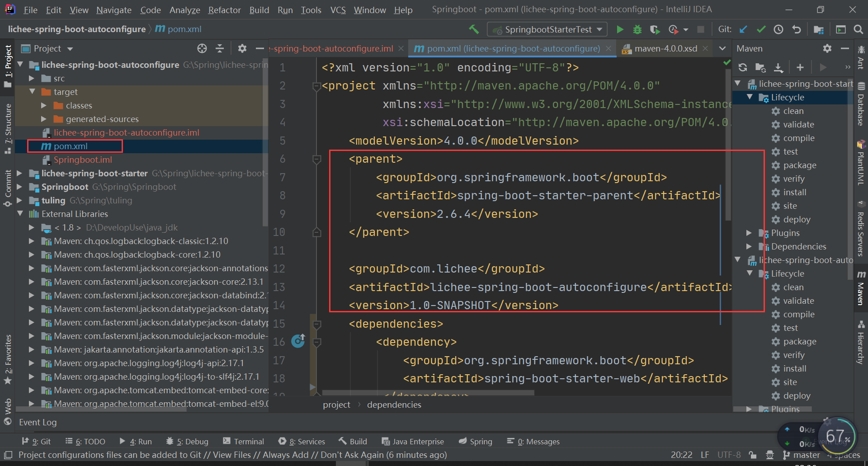Toggle the Structure tool window

pyautogui.click(x=8, y=129)
